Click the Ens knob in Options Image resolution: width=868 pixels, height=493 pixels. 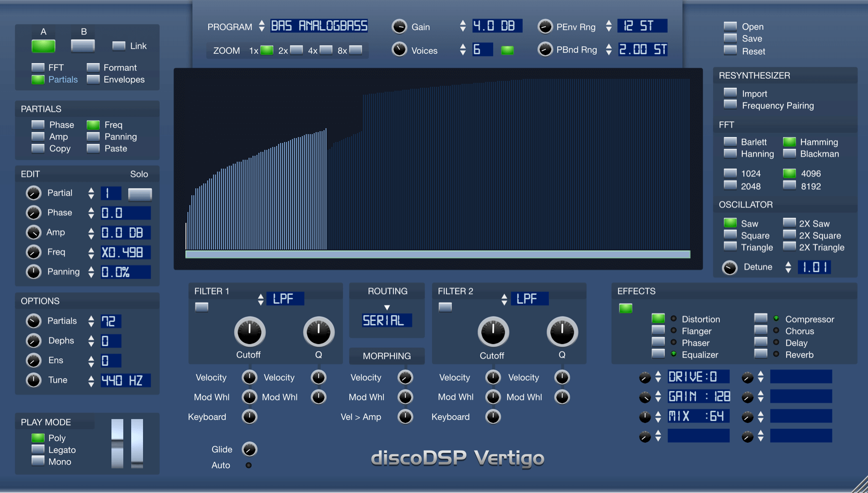[33, 360]
